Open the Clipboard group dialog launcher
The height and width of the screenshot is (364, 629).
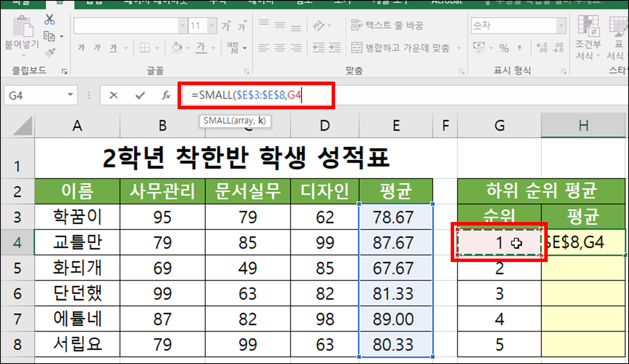click(65, 71)
